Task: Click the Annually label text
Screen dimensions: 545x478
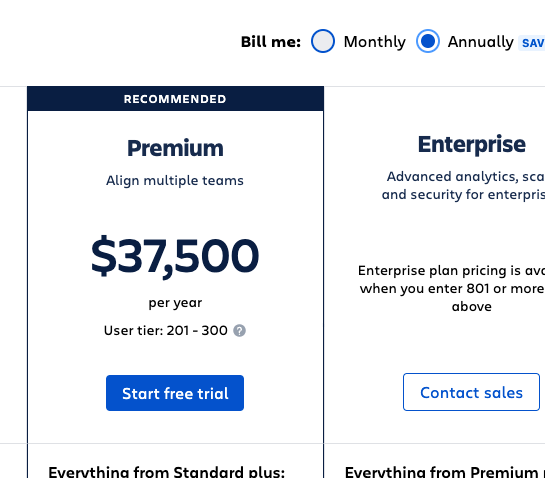Action: (x=480, y=42)
